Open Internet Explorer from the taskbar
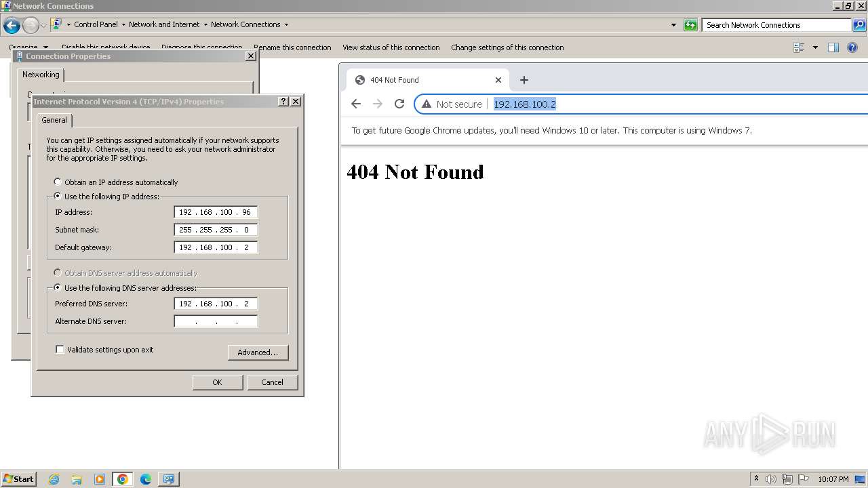Viewport: 868px width, 488px height. pos(54,479)
